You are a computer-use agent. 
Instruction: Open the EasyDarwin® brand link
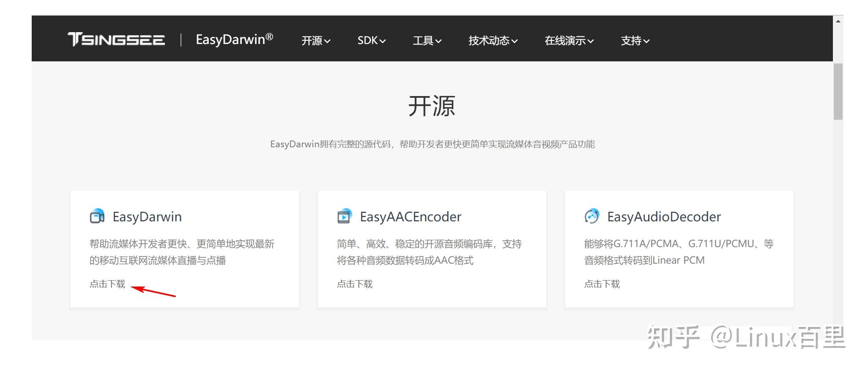click(x=234, y=39)
